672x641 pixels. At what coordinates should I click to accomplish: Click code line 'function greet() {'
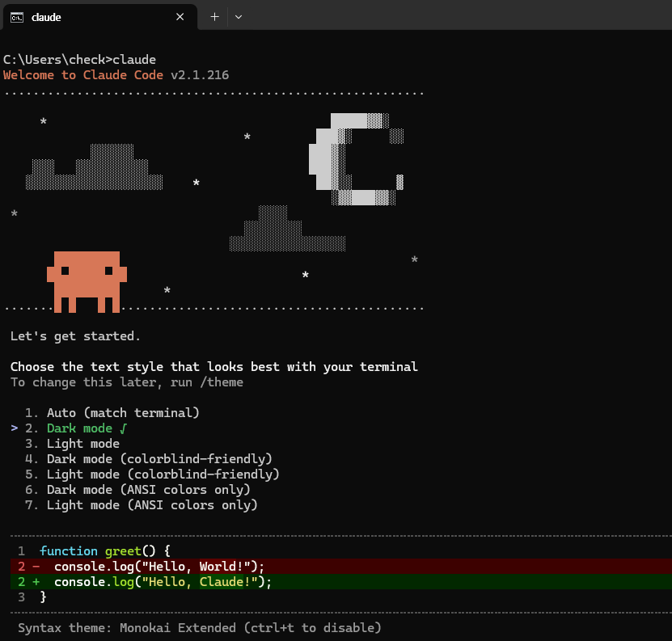(x=105, y=551)
